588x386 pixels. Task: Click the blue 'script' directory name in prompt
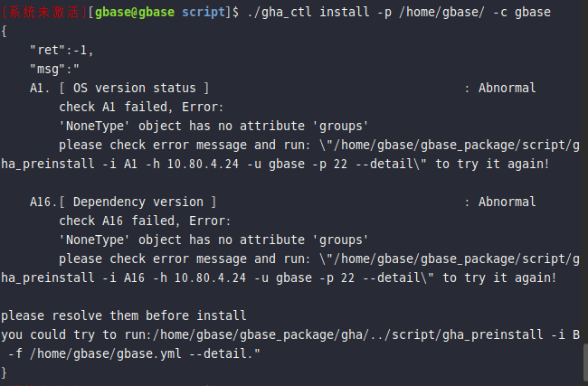(204, 13)
